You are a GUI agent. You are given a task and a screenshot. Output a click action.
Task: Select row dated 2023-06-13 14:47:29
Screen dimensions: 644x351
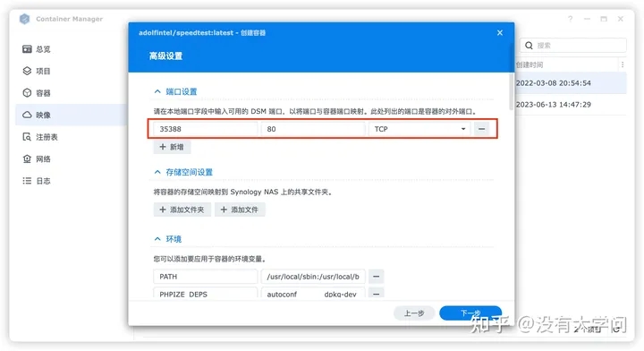571,105
